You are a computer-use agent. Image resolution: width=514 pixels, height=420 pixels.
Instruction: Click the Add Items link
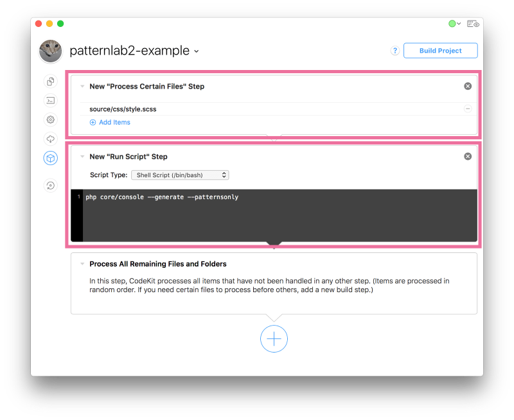110,122
